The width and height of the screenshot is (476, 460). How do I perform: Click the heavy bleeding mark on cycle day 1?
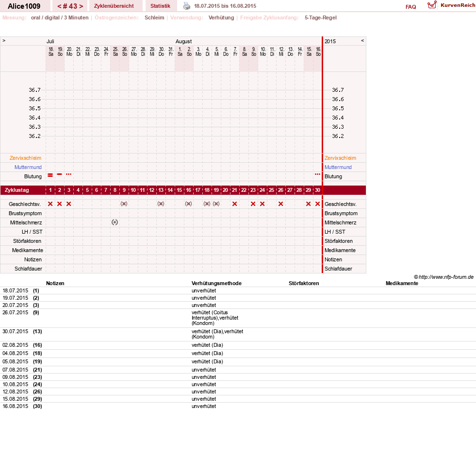coord(50,175)
